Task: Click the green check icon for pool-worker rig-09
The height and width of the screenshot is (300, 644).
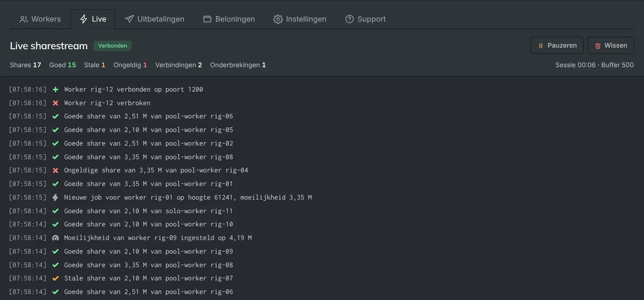Action: pos(56,252)
